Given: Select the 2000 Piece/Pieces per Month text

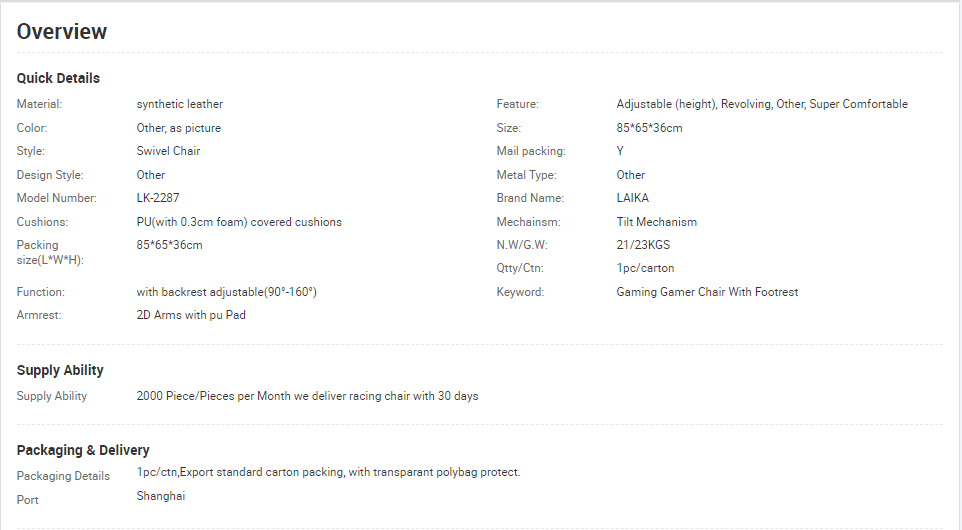Looking at the screenshot, I should [214, 396].
